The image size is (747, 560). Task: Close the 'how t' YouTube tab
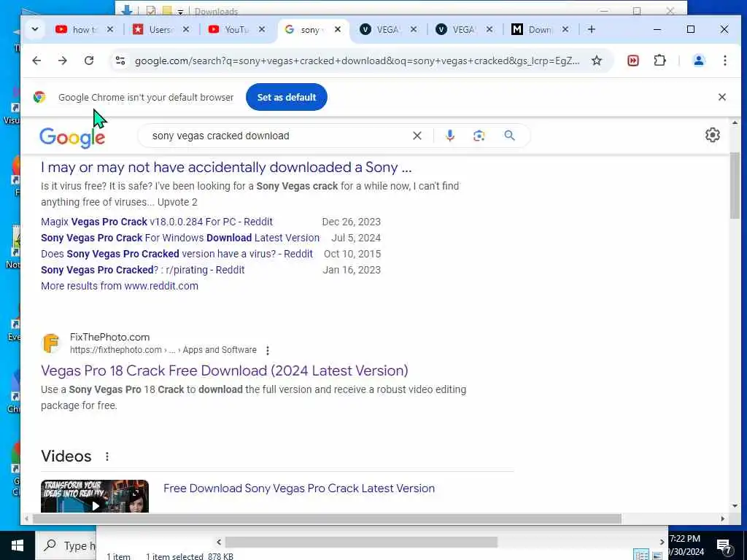110,29
